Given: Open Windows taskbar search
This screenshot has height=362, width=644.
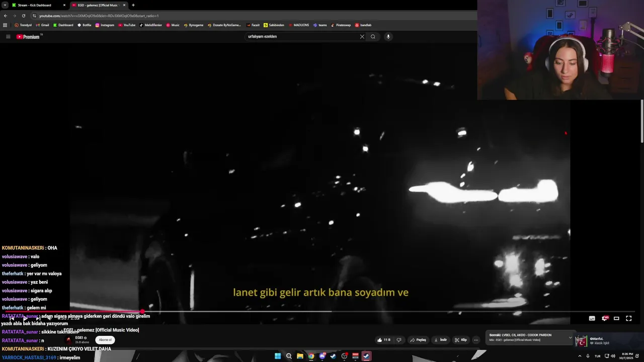Looking at the screenshot, I should (x=289, y=356).
